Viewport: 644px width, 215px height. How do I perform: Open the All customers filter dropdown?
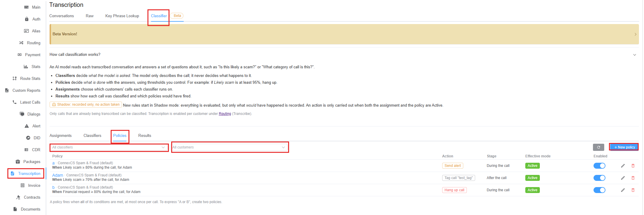(x=230, y=147)
